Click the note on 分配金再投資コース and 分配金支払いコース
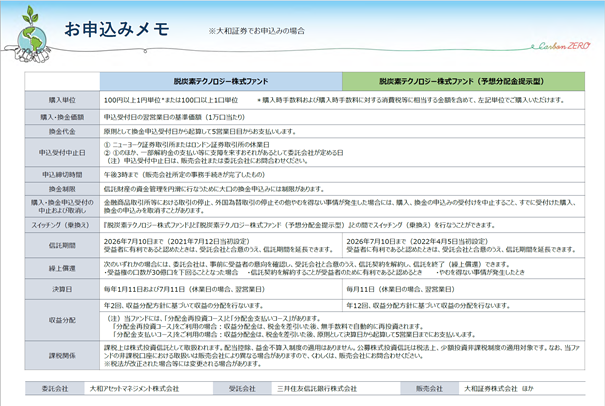Viewport: 605px width, 406px height. (291, 326)
